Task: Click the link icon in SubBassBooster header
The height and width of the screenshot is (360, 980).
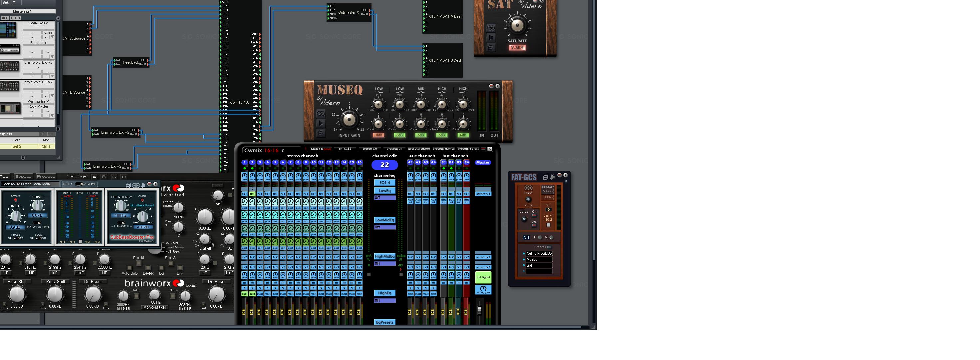Action: tap(135, 185)
